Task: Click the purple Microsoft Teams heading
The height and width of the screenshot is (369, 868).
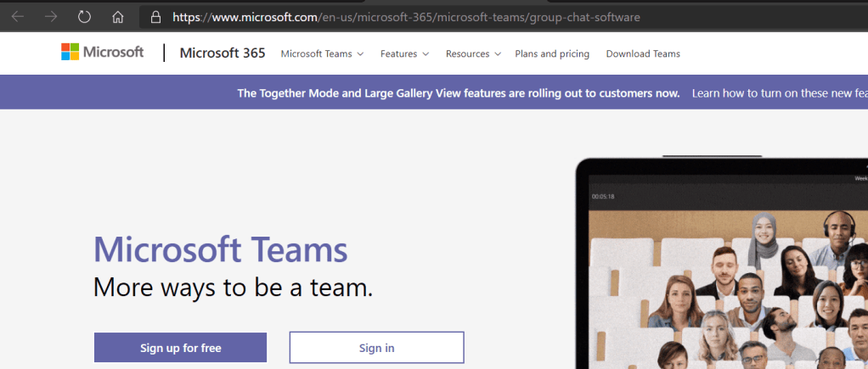Action: [x=220, y=249]
